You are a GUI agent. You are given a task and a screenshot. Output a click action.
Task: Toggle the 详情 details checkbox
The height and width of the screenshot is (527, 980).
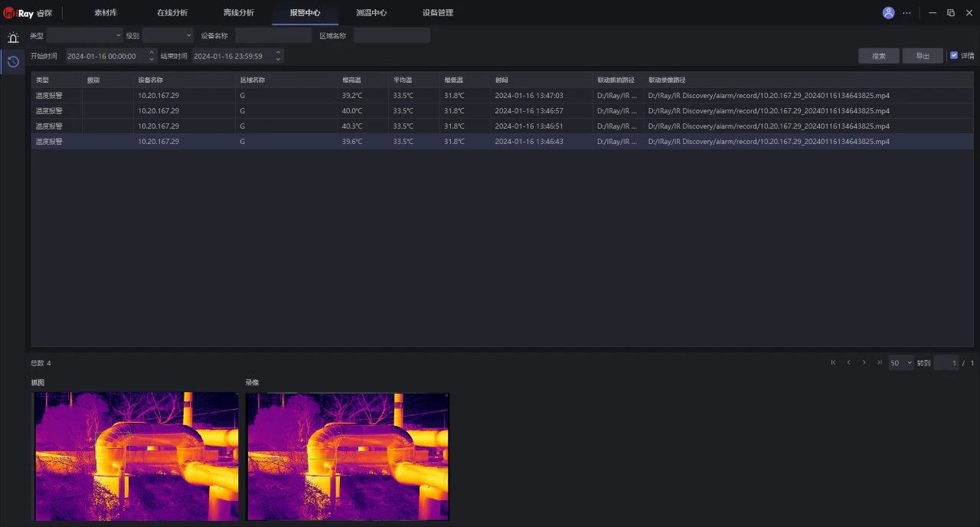[954, 55]
